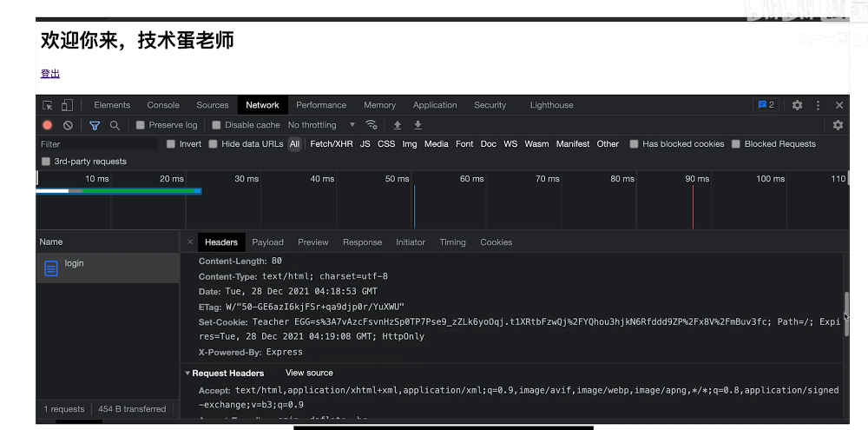Open the Cookies tab of the request
The image size is (868, 430).
click(496, 242)
